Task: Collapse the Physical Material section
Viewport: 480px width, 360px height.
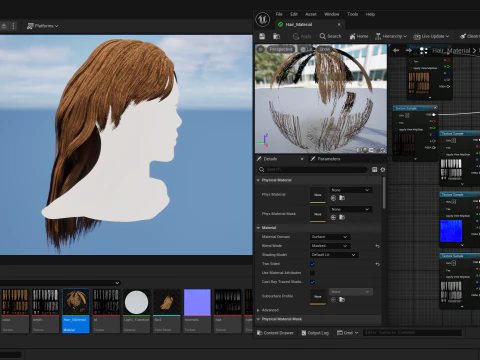Action: coord(258,180)
